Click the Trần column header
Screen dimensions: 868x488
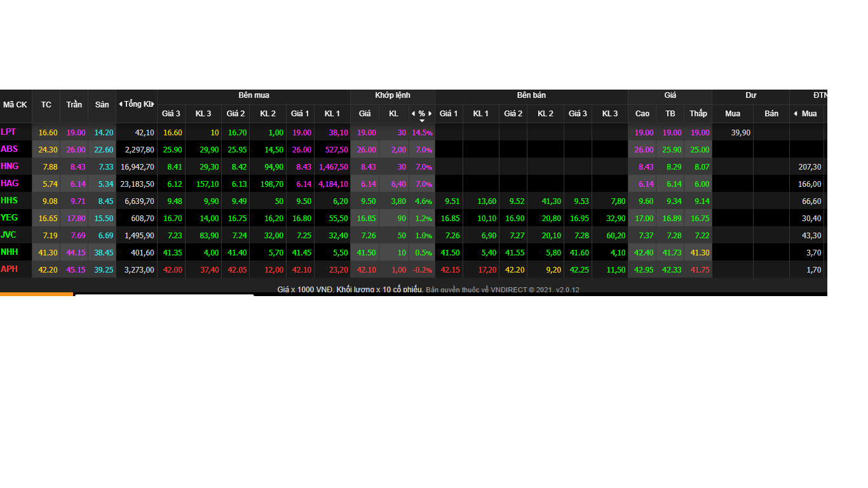click(x=74, y=105)
